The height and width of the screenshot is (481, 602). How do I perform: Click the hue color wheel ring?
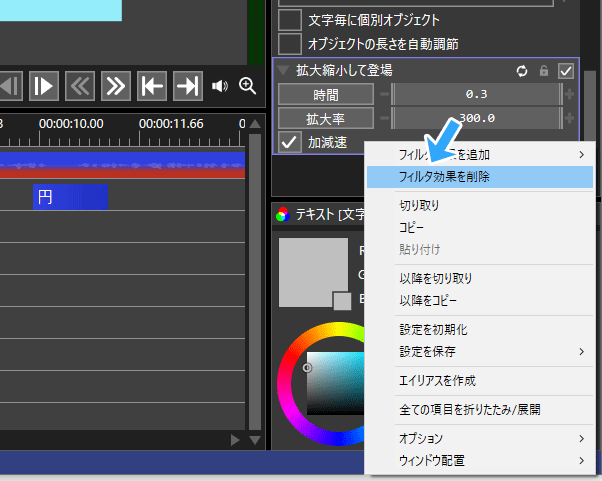[x=284, y=384]
